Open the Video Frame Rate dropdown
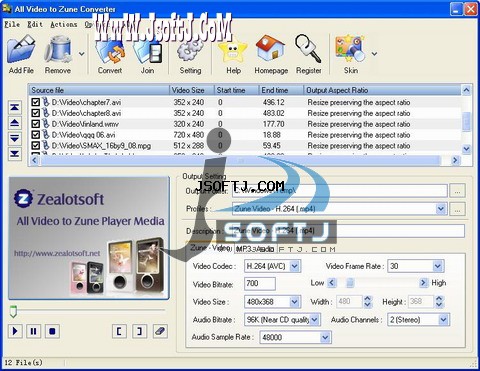Image resolution: width=480 pixels, height=371 pixels. pos(437,266)
